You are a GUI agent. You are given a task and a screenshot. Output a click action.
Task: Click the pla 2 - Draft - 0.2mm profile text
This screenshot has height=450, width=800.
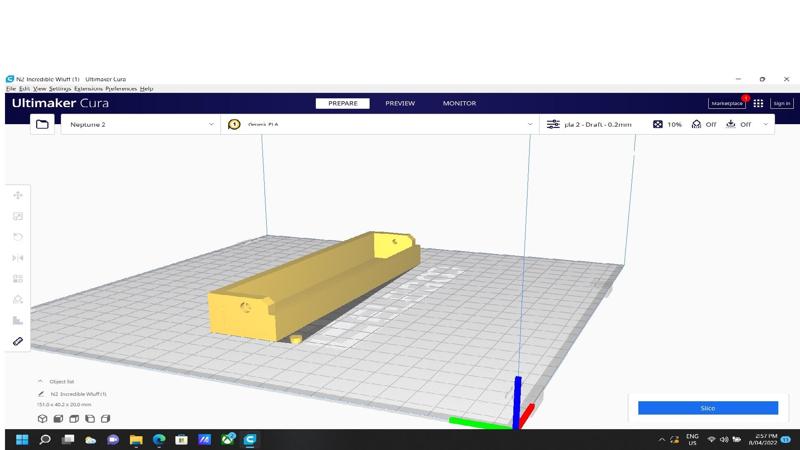597,124
